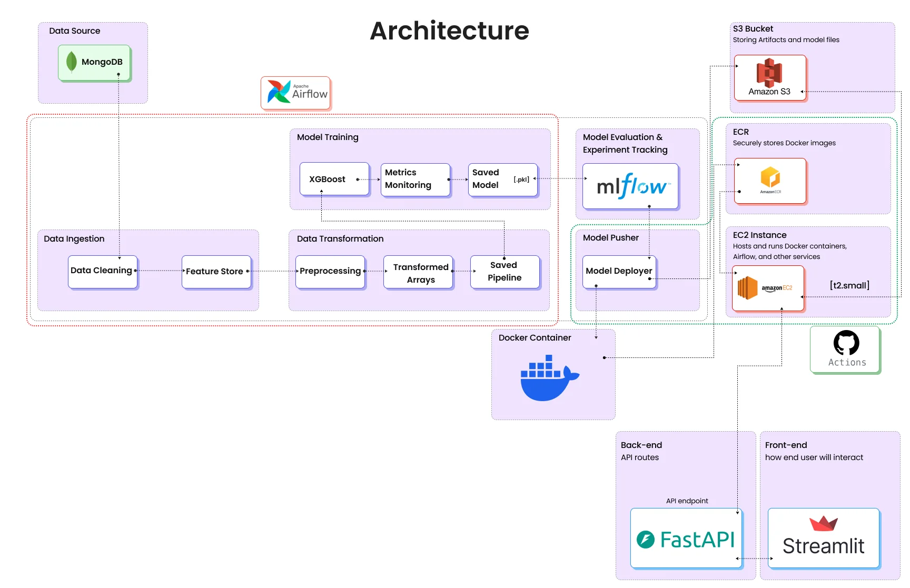Click the Data Transformation label
The width and height of the screenshot is (910, 588).
(340, 239)
